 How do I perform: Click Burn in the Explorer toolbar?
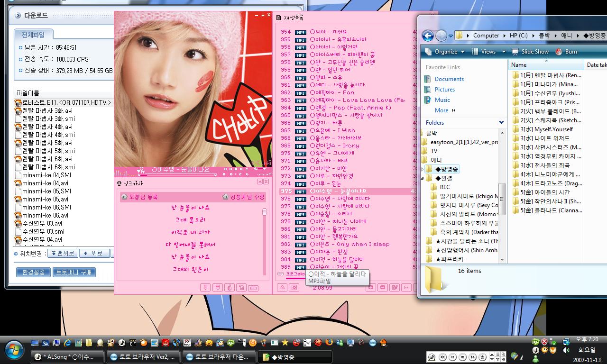pyautogui.click(x=566, y=52)
